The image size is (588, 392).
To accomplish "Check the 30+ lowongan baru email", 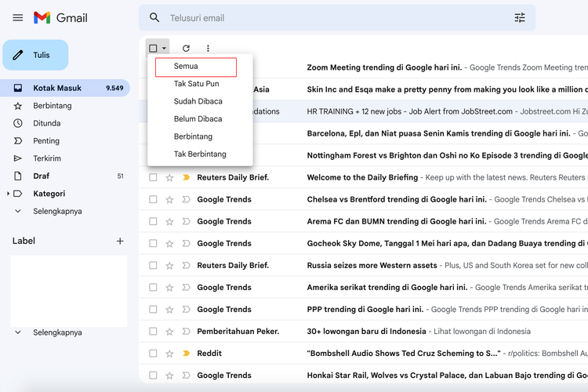I will tap(153, 332).
